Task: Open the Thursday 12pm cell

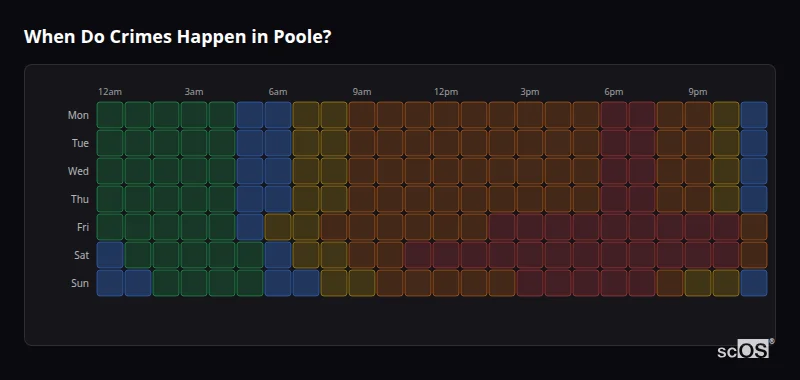Action: (x=445, y=199)
